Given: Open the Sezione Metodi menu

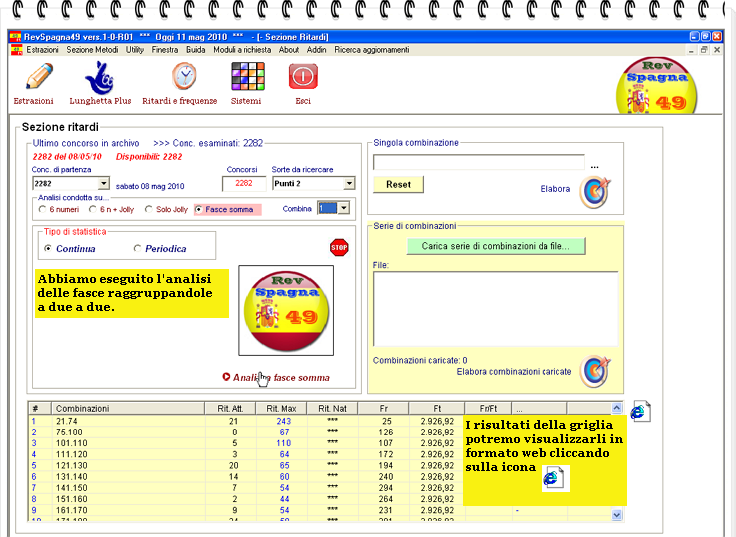Looking at the screenshot, I should coord(92,50).
